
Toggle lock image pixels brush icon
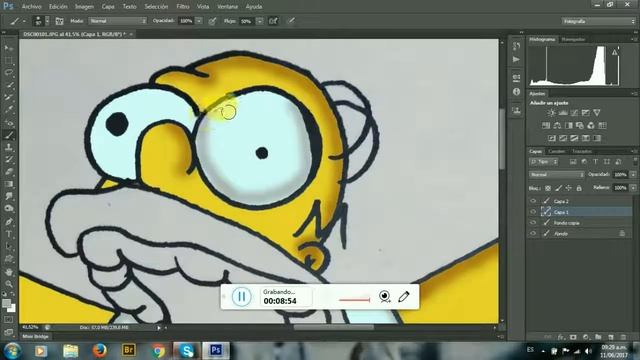tap(558, 188)
